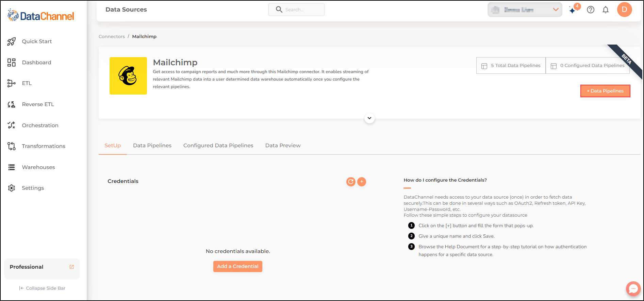Open the ETL menu label
The height and width of the screenshot is (301, 644).
coord(27,83)
